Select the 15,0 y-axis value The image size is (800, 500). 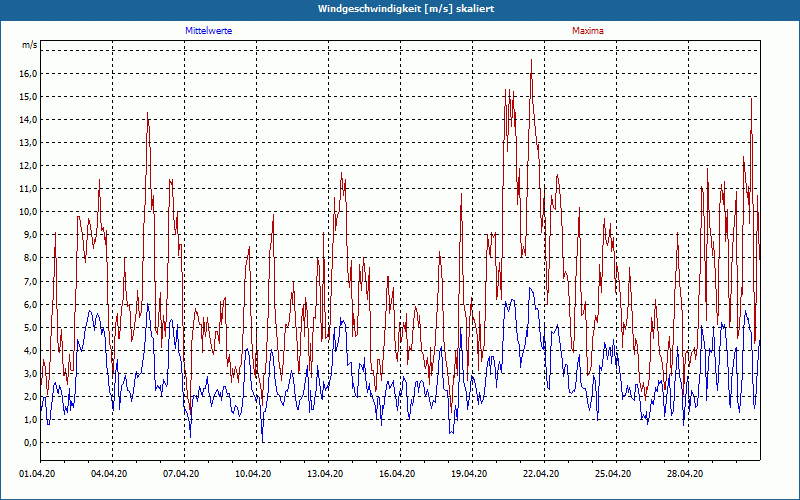click(x=29, y=96)
